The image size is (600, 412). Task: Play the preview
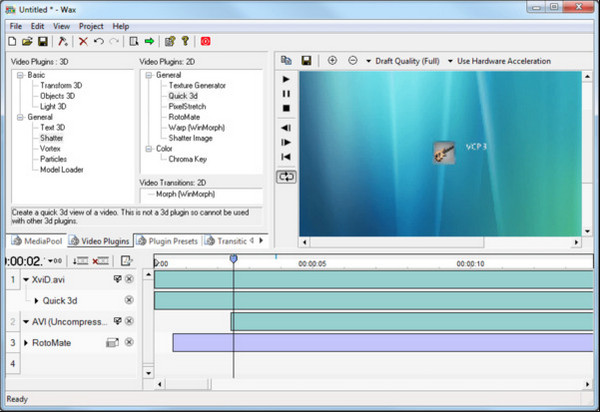click(x=286, y=79)
